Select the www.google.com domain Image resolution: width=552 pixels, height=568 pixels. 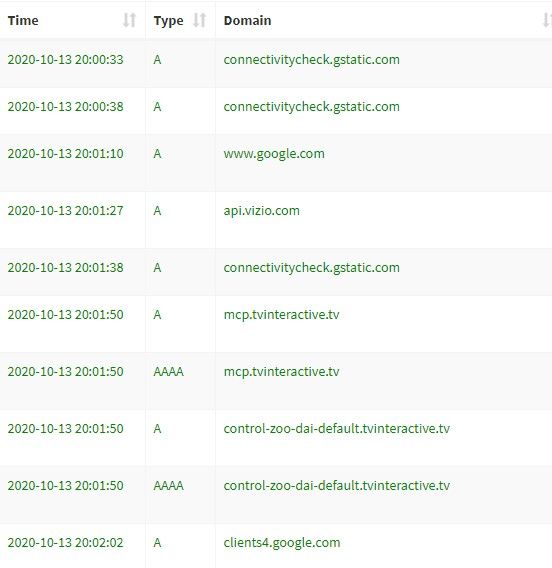click(x=274, y=154)
